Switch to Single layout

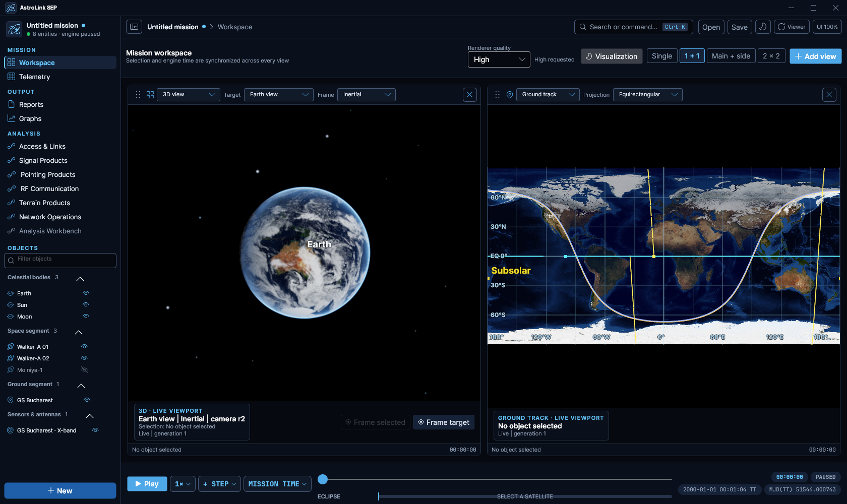tap(662, 56)
